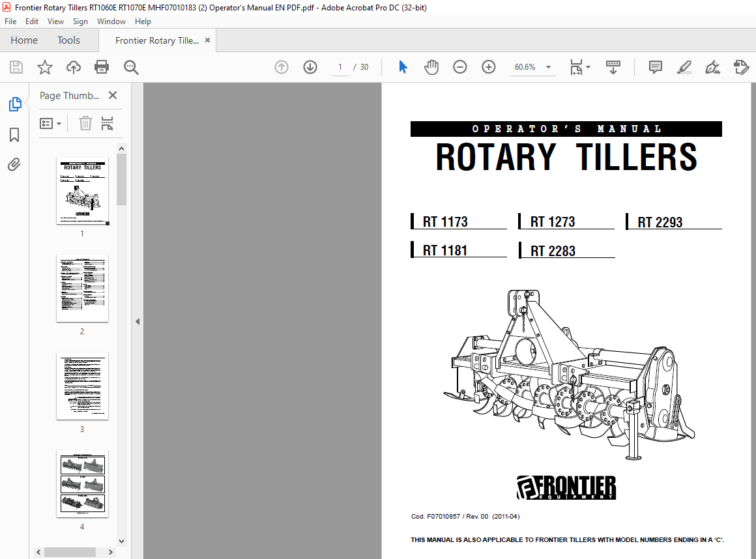Click the Cod. F07010857 revision text
This screenshot has width=756, height=559.
coord(465,516)
